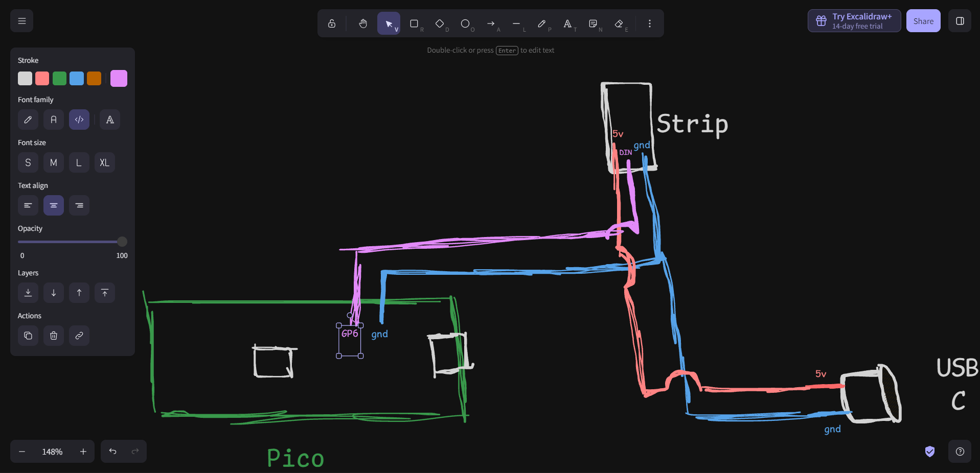This screenshot has height=473, width=980.
Task: Pick the white stroke color
Action: pos(25,78)
